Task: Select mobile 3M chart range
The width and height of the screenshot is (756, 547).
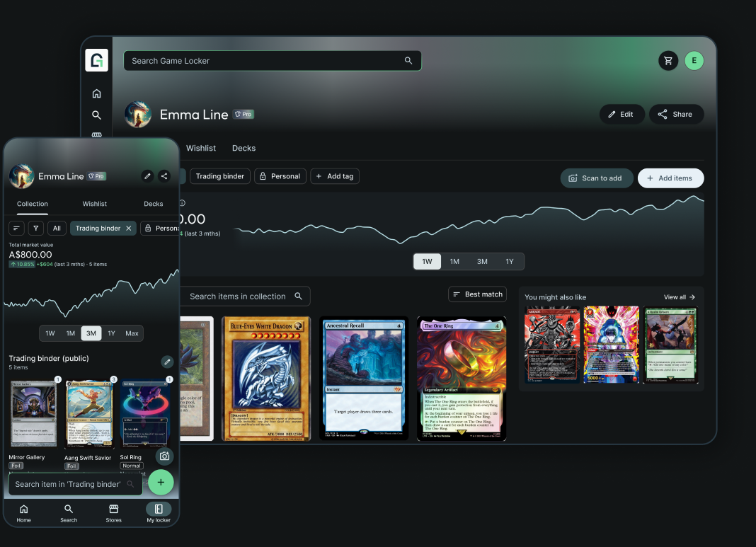Action: 91,333
